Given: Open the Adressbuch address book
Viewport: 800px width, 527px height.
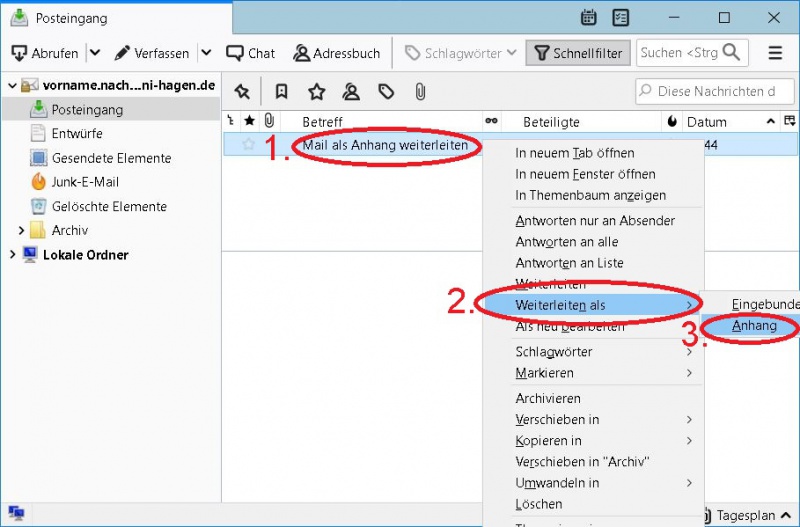Looking at the screenshot, I should [337, 53].
